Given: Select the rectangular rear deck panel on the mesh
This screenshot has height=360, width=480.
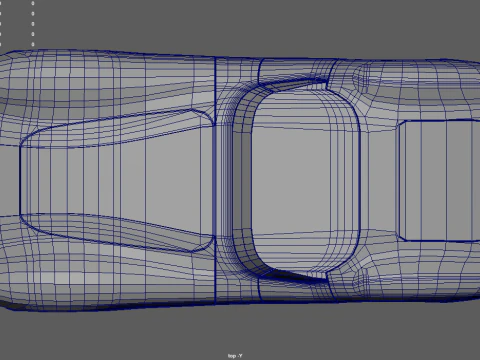Looking at the screenshot, I should point(439,180).
